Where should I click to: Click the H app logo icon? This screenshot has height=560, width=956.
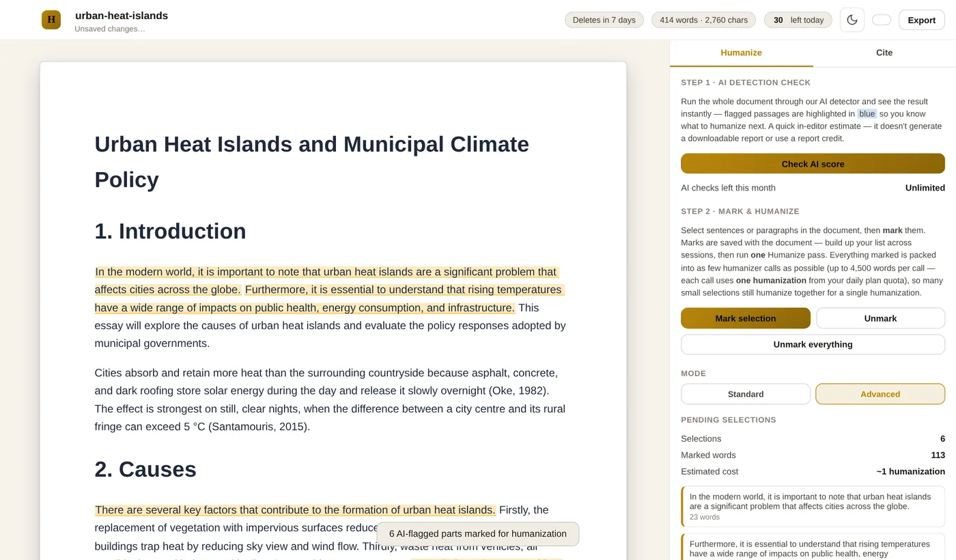tap(51, 20)
